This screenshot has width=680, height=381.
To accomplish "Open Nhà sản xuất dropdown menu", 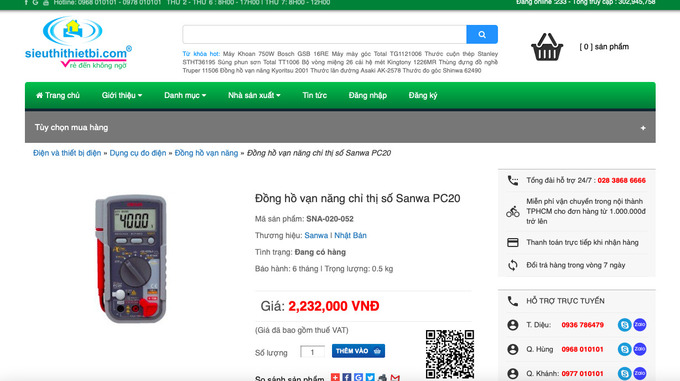I will pos(254,95).
